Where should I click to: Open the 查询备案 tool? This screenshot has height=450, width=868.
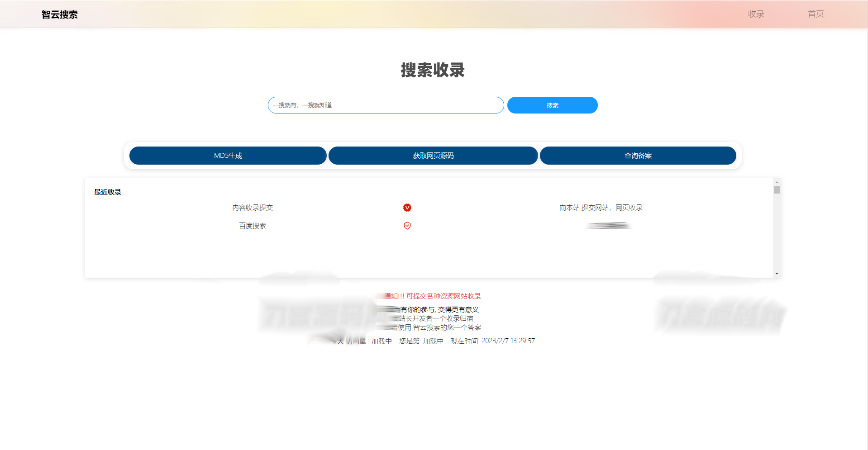638,156
